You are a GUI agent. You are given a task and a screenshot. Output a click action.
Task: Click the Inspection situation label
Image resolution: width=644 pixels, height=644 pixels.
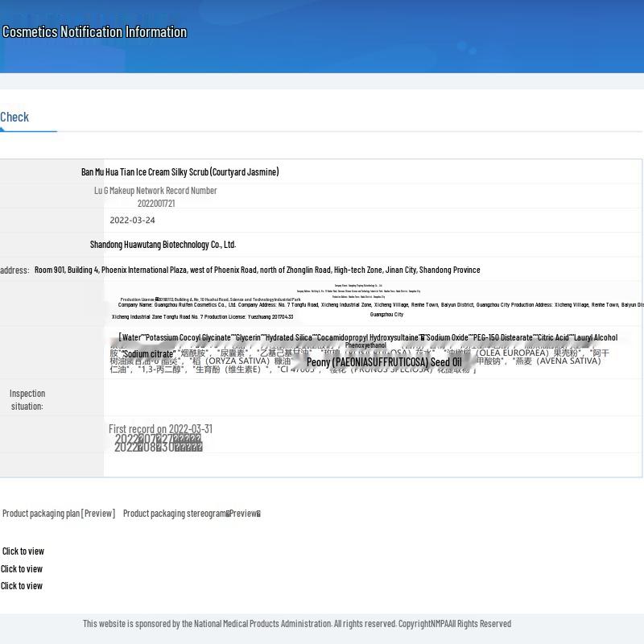point(27,400)
